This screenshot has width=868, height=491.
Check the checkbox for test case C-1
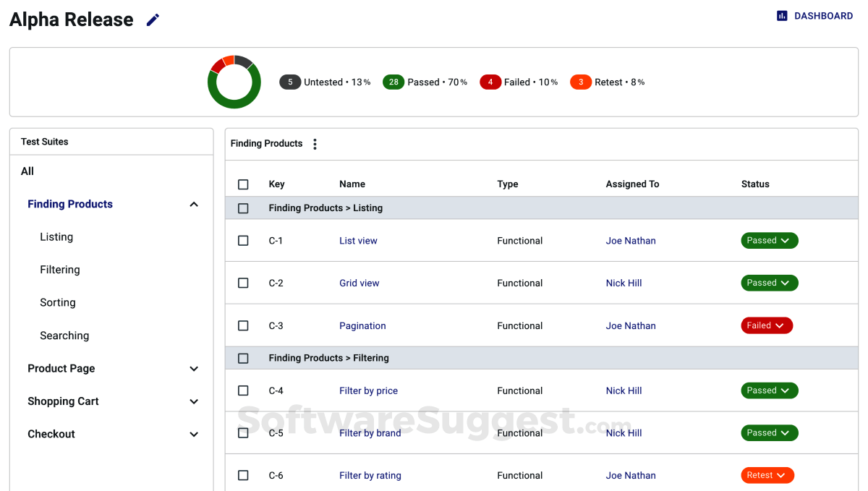[243, 240]
